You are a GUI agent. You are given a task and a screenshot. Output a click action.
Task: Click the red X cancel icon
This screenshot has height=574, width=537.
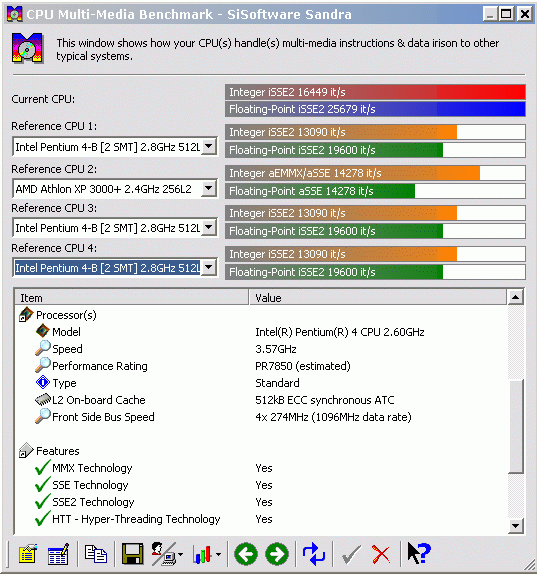click(x=381, y=554)
